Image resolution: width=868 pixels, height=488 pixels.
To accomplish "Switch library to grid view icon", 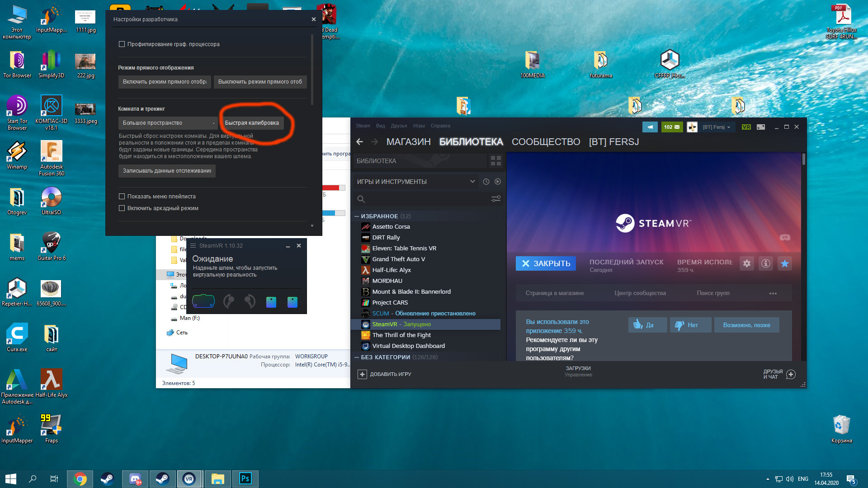I will tap(496, 161).
